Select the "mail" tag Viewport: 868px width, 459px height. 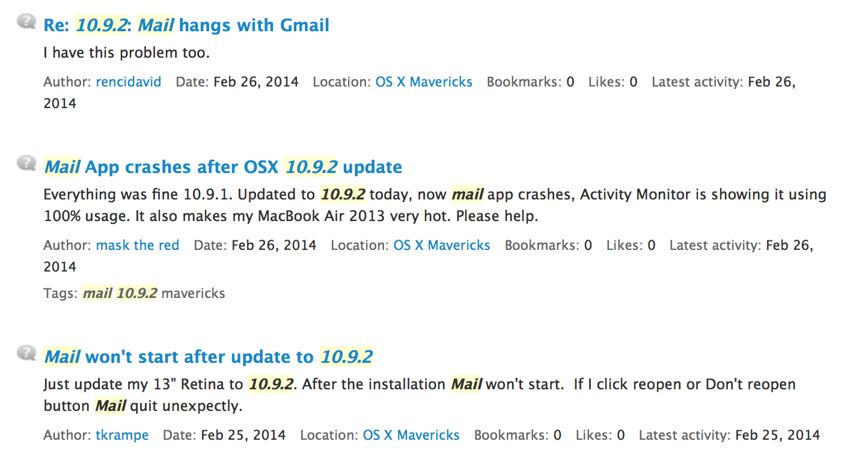coord(97,293)
